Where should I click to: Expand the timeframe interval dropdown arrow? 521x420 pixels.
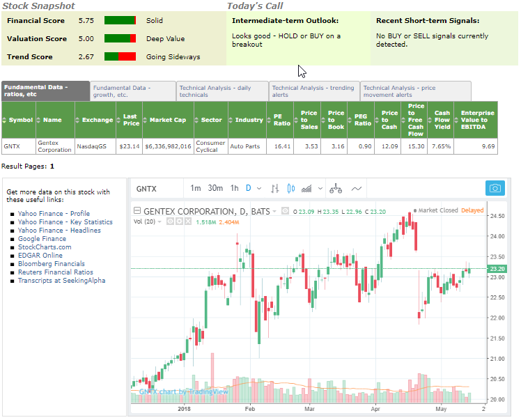click(x=259, y=189)
